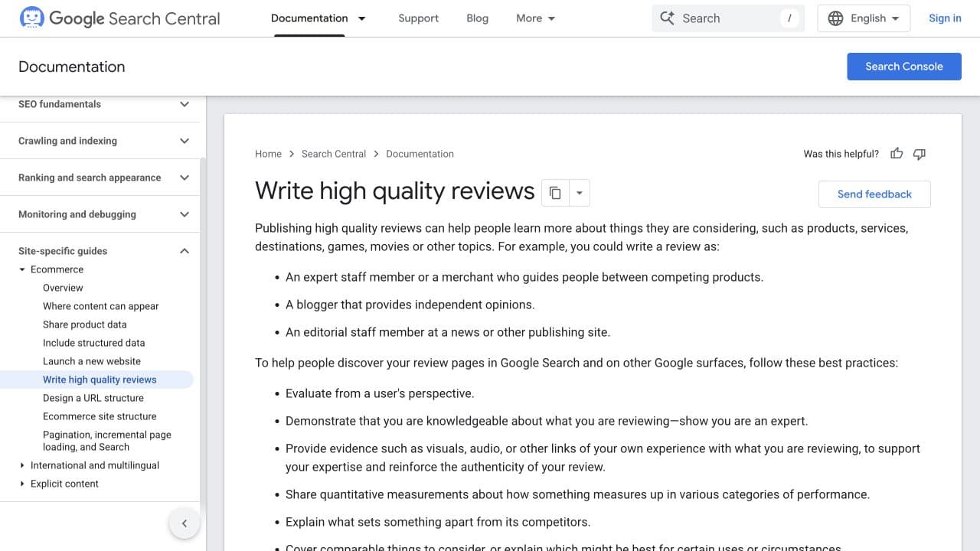Select Write high quality reviews sidebar item
980x551 pixels.
click(96, 380)
